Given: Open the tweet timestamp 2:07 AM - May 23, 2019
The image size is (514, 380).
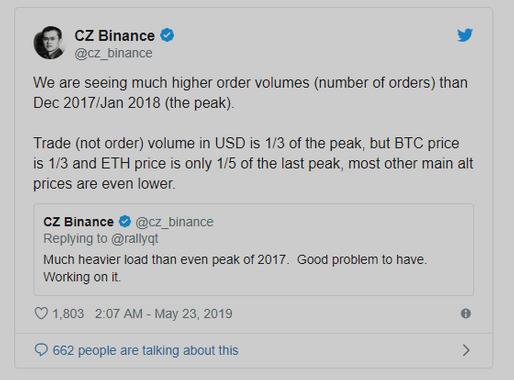Looking at the screenshot, I should (x=163, y=314).
